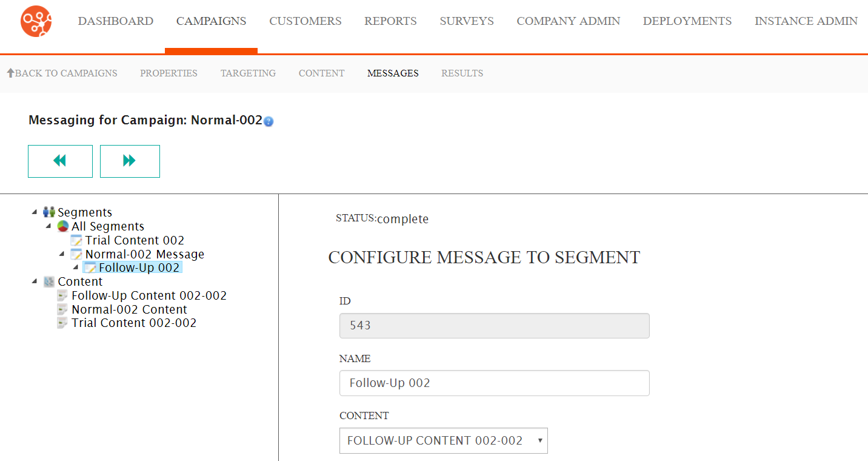Viewport: 868px width, 461px height.
Task: Collapse the All Segments tree node
Action: (48, 226)
